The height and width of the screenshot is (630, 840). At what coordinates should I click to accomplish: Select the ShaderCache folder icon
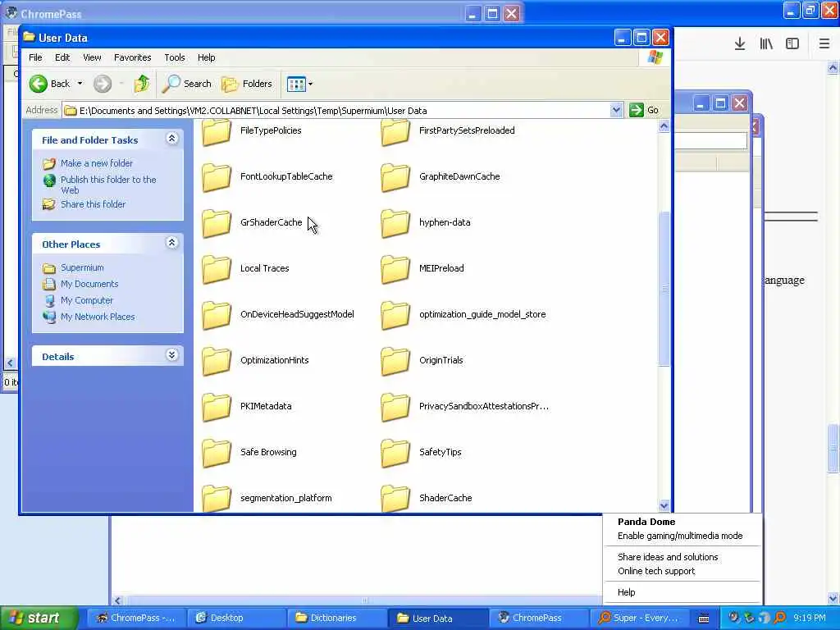pyautogui.click(x=395, y=499)
